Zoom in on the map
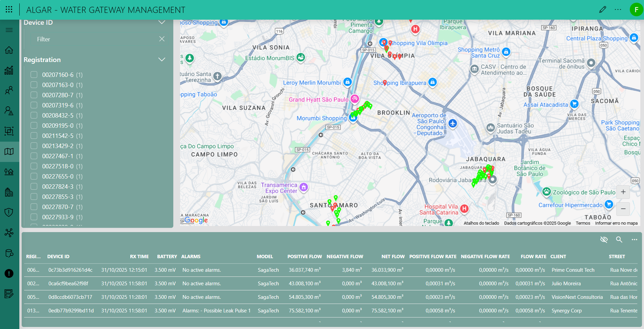Viewport: 644px width, 329px height. [623, 192]
